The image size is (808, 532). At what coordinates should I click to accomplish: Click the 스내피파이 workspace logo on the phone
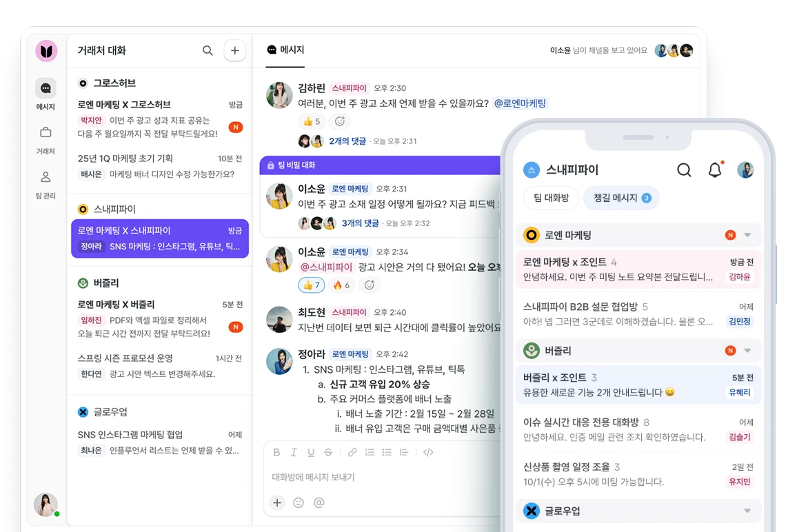coord(532,170)
